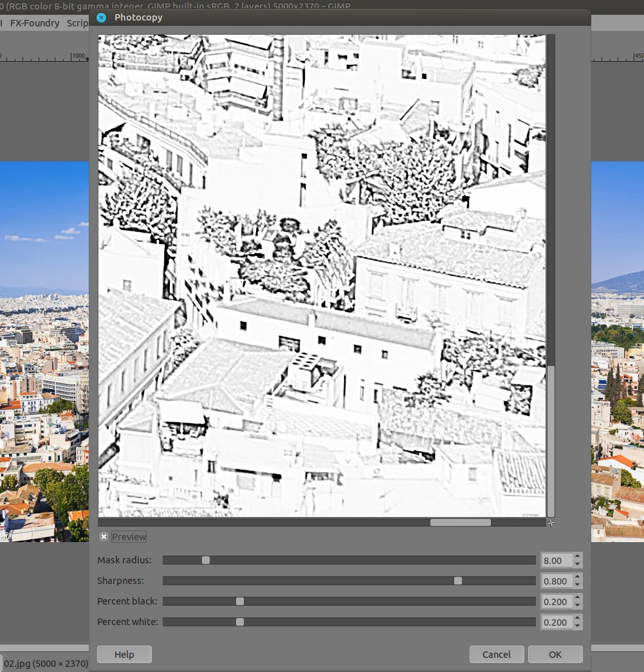This screenshot has height=672, width=644.
Task: Click the preview horizontal scrollbar thumb
Action: pyautogui.click(x=460, y=522)
